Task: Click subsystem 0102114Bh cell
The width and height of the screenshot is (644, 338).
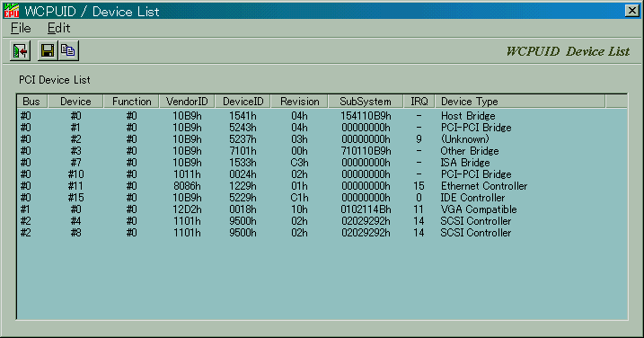Action: (366, 209)
